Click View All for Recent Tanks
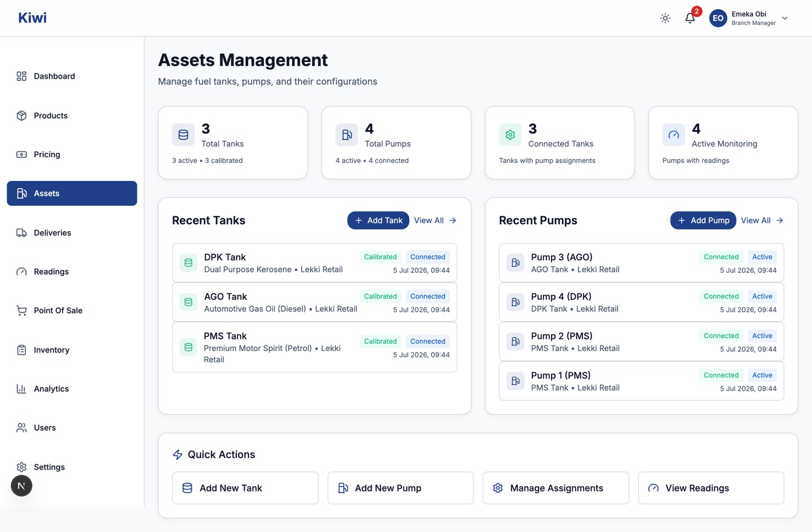 435,220
